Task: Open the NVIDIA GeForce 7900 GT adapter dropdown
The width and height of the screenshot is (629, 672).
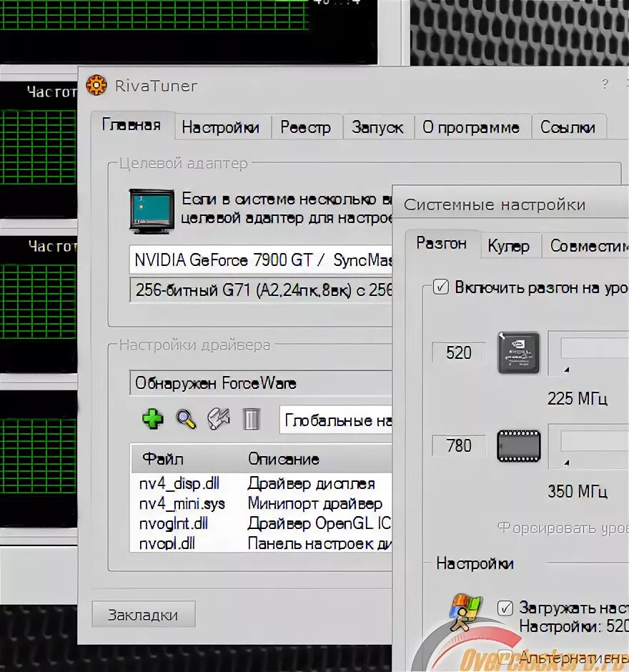Action: pos(260,260)
